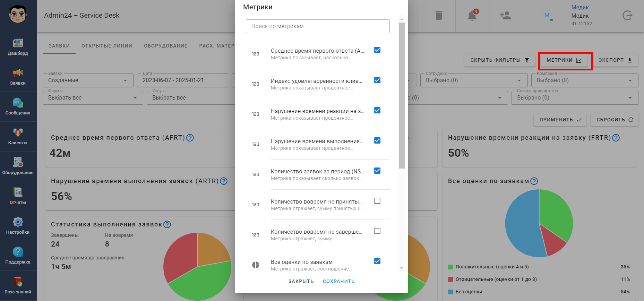644x301 pixels.
Task: Uncheck Индекс удовлетворенности клиентов metric
Action: coord(377,80)
